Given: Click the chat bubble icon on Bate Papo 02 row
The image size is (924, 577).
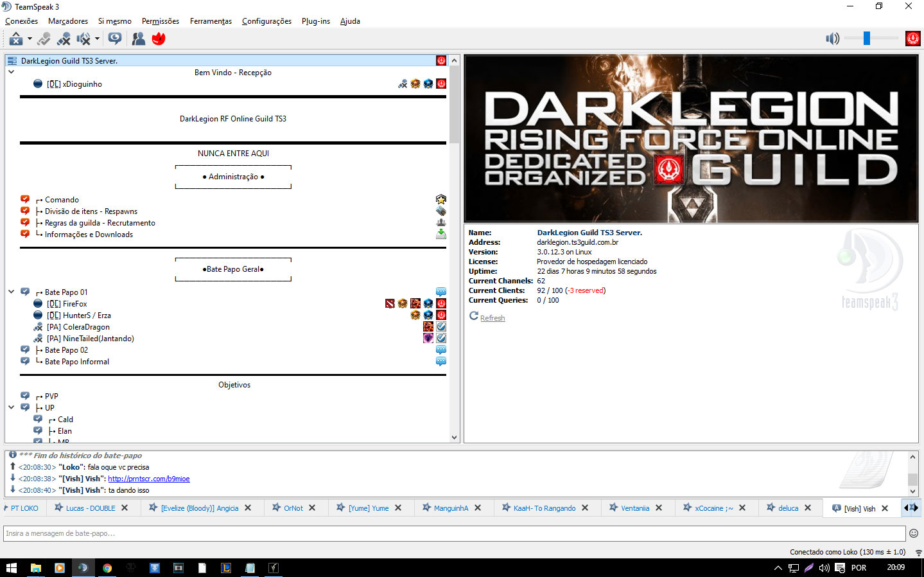Looking at the screenshot, I should [x=441, y=350].
